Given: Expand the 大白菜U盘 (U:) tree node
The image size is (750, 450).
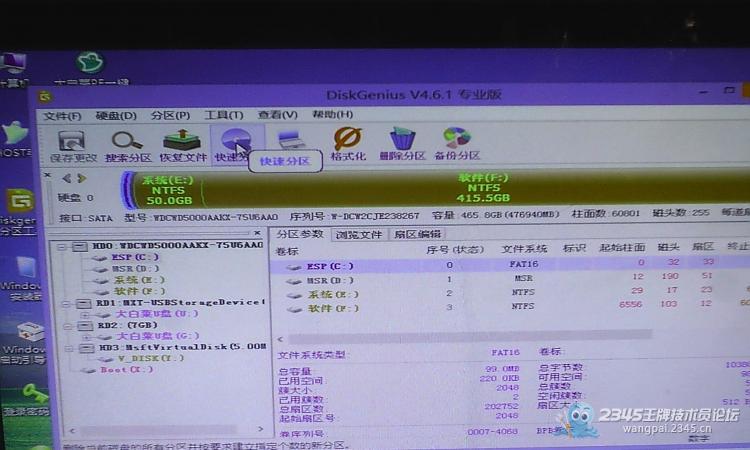Looking at the screenshot, I should pos(85,315).
